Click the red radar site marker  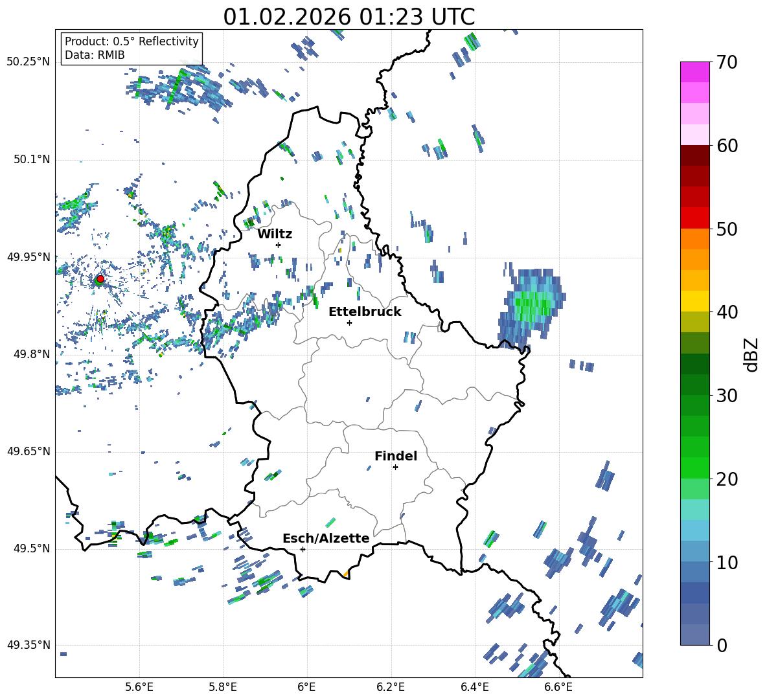pos(100,279)
